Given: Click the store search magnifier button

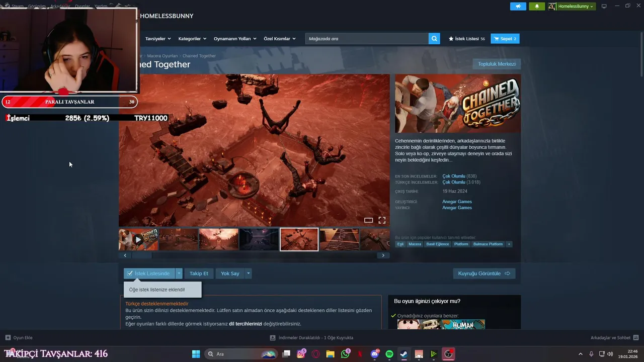Looking at the screenshot, I should [x=434, y=39].
